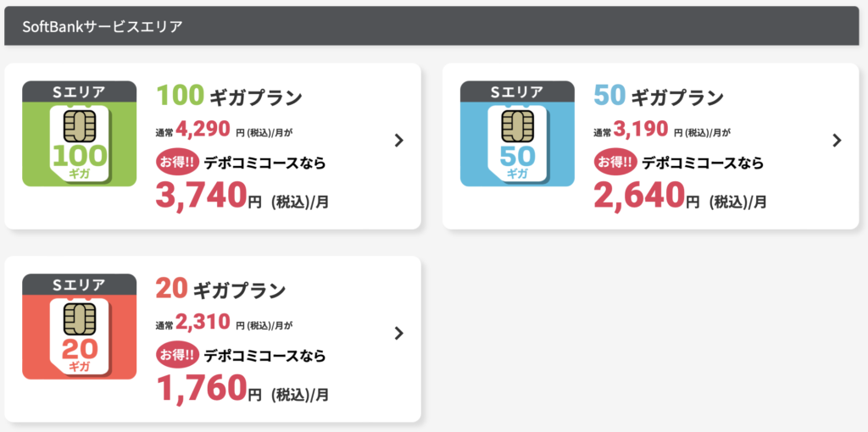
Task: Click the 100 ギガプラン title text
Action: click(x=229, y=97)
